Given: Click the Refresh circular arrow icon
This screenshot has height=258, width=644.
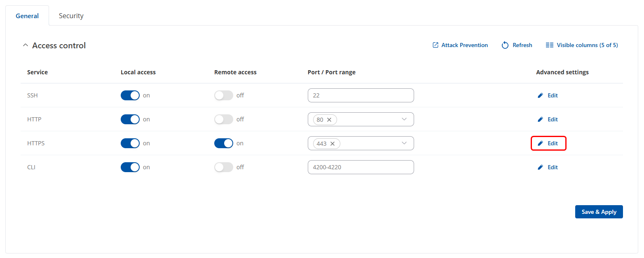Looking at the screenshot, I should [x=505, y=45].
